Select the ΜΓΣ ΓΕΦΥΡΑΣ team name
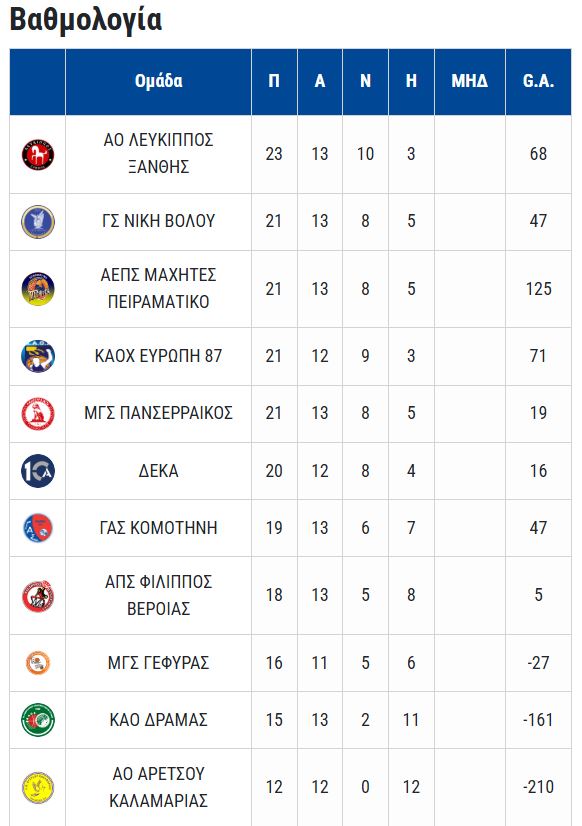This screenshot has width=582, height=826. (x=159, y=663)
